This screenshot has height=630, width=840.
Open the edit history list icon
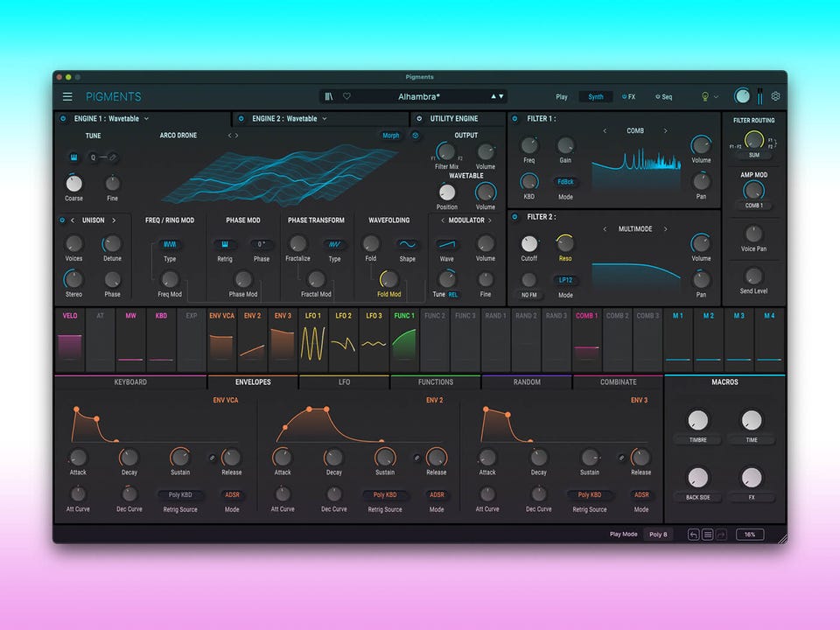pos(707,535)
